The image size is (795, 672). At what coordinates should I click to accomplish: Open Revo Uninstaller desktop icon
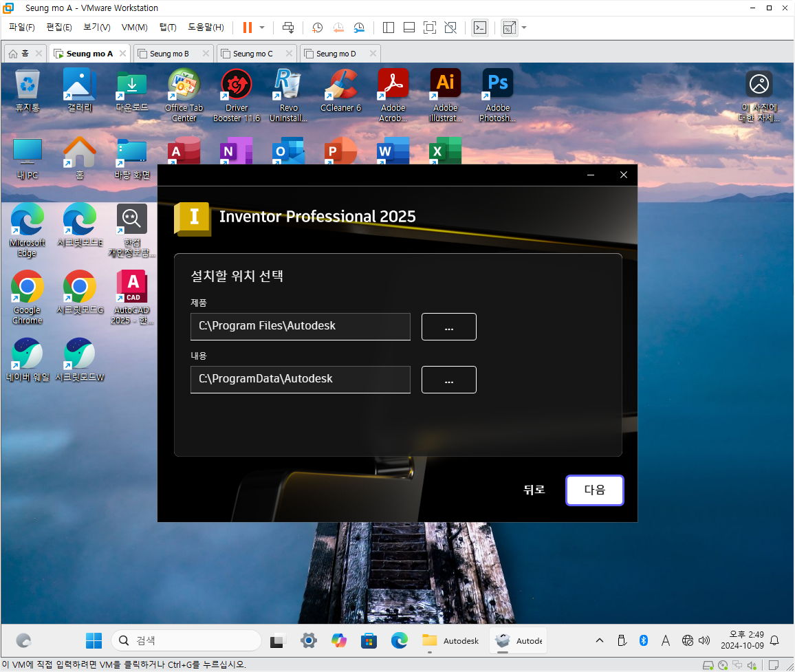tap(288, 96)
